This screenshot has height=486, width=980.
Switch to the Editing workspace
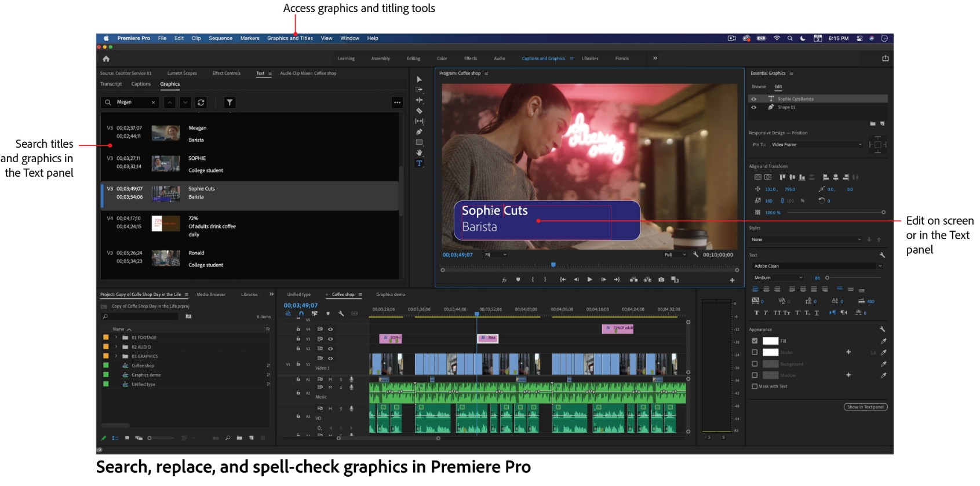(413, 59)
